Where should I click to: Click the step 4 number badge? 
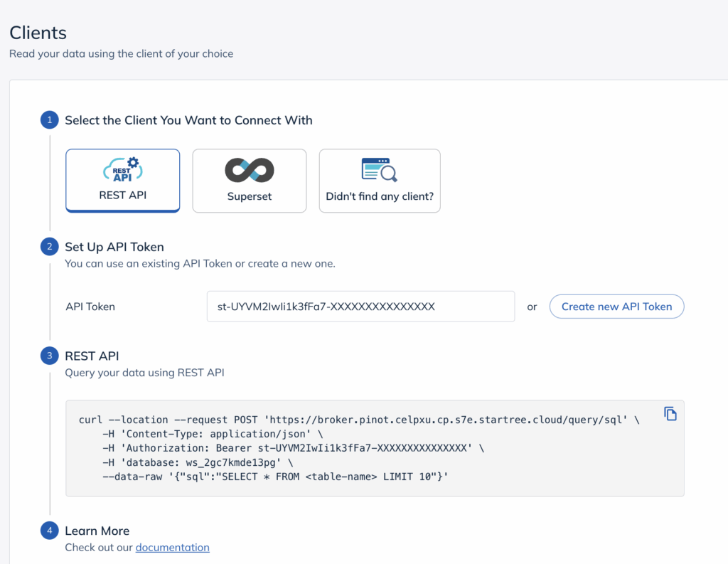pos(50,531)
